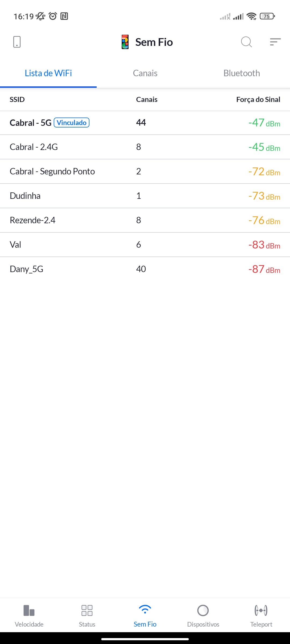Screen dimensions: 290x644
Task: Sort by the Força do Sinal column header
Action: click(258, 100)
